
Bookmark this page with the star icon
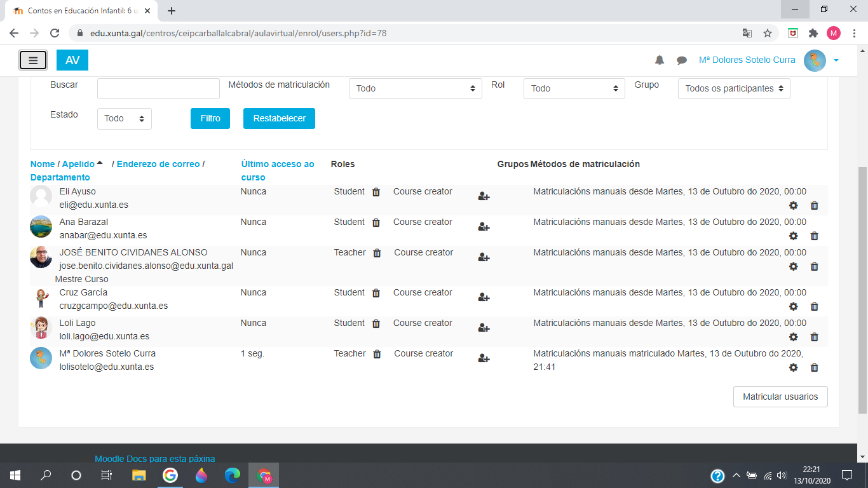(768, 33)
